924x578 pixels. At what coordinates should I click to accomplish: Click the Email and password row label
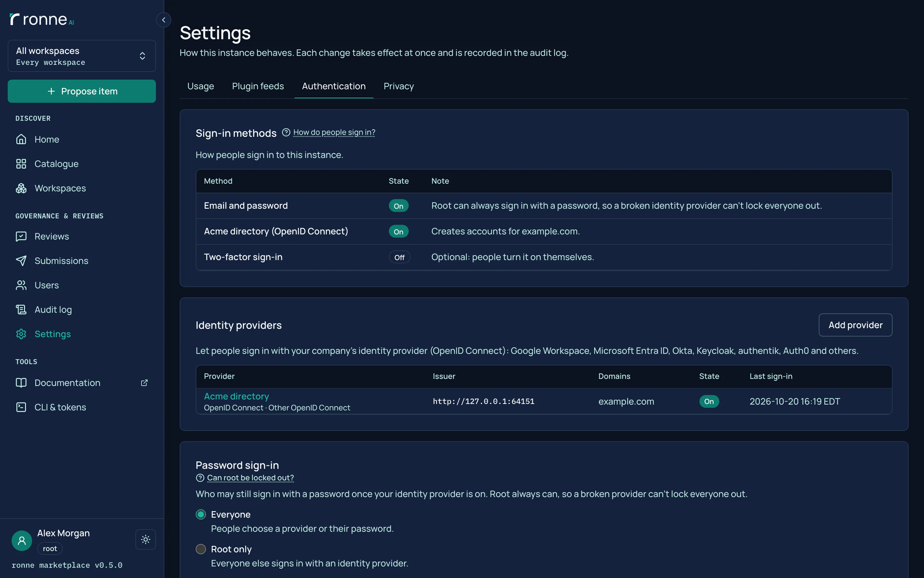(x=246, y=206)
